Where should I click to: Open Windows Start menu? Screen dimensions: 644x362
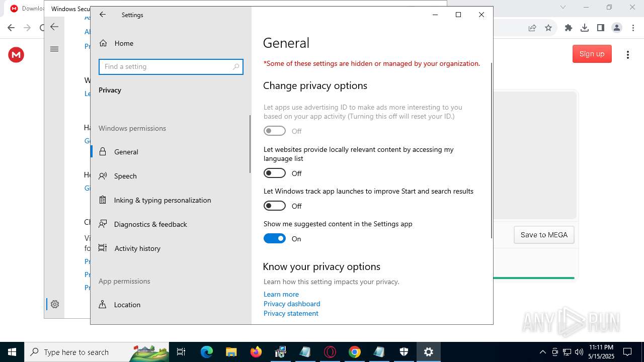(x=12, y=352)
